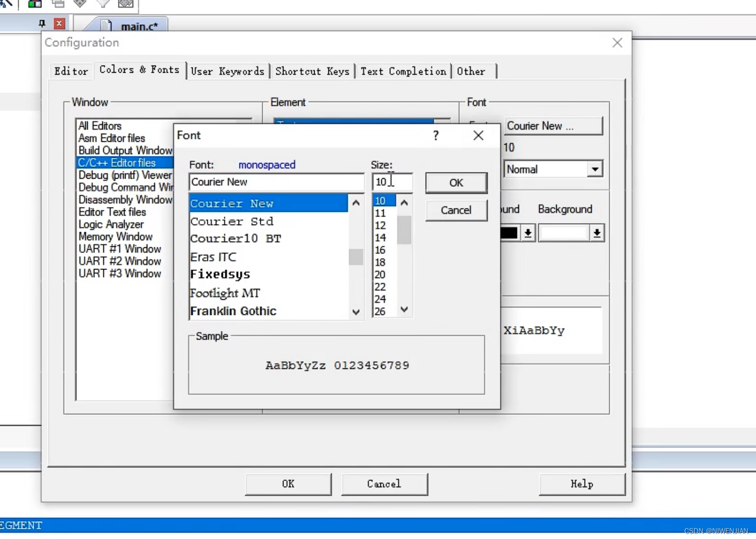Click size list down arrow
756x539 pixels.
404,309
